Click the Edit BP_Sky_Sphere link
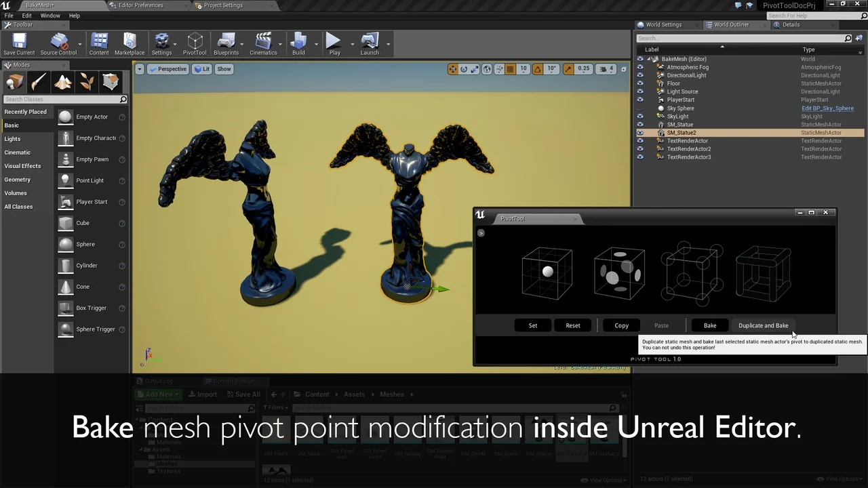 pyautogui.click(x=827, y=108)
